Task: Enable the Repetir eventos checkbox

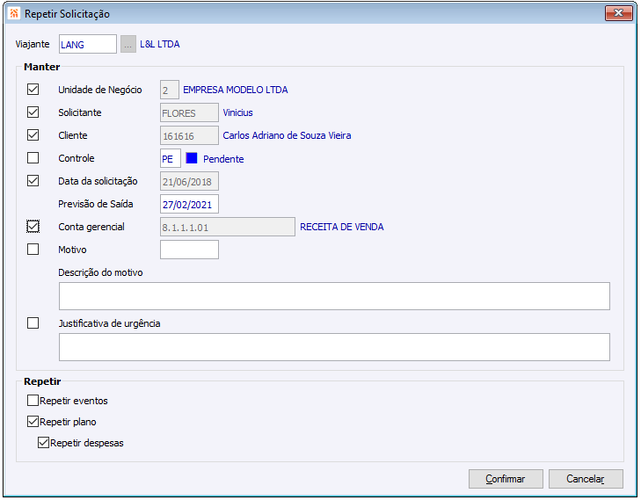Action: coord(33,400)
